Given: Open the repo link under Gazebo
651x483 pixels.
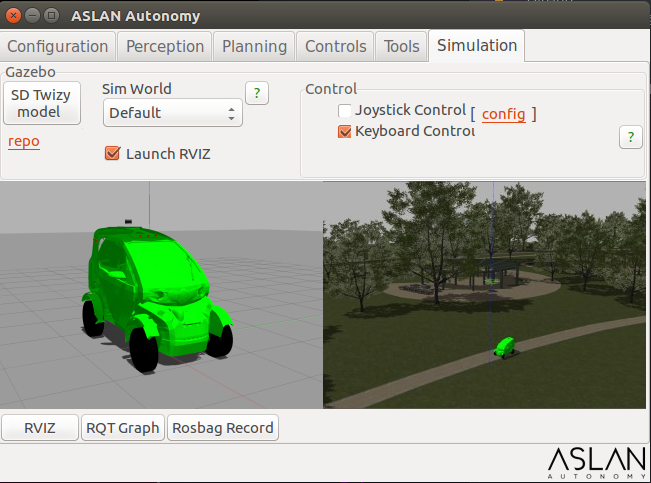Looking at the screenshot, I should 24,142.
